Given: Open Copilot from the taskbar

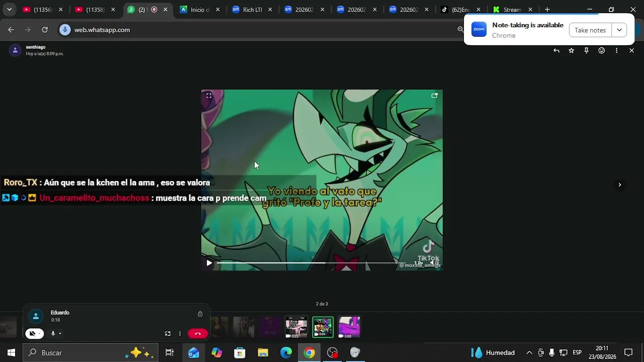Looking at the screenshot, I should pos(217,353).
